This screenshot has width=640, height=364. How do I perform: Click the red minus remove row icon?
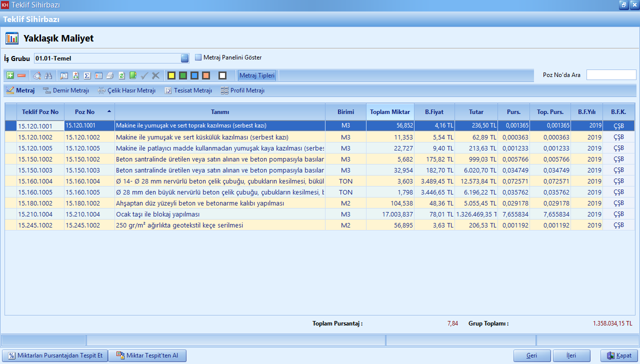[x=21, y=75]
